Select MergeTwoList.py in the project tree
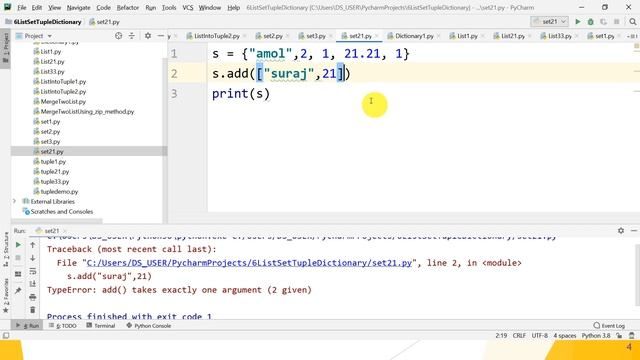Viewport: 640px width, 360px height. 63,102
